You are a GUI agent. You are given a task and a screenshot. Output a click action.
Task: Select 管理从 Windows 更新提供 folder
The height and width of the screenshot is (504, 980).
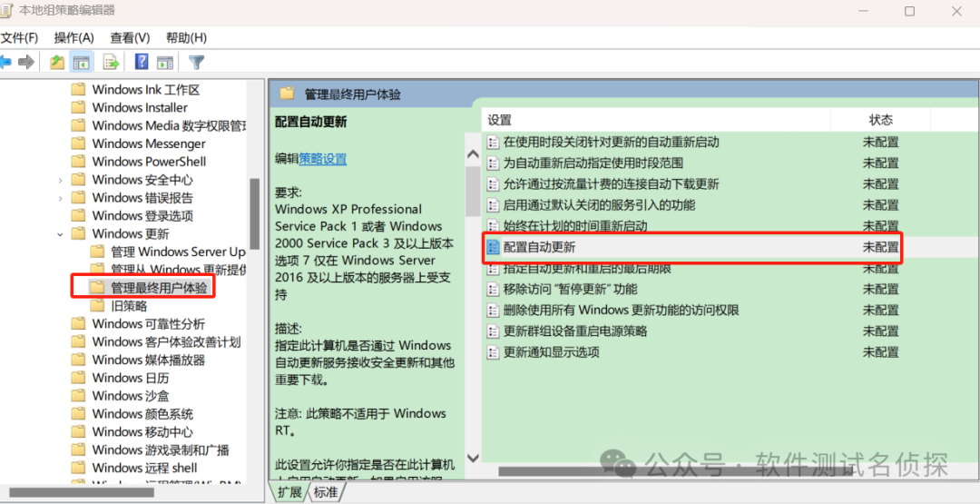[x=168, y=270]
